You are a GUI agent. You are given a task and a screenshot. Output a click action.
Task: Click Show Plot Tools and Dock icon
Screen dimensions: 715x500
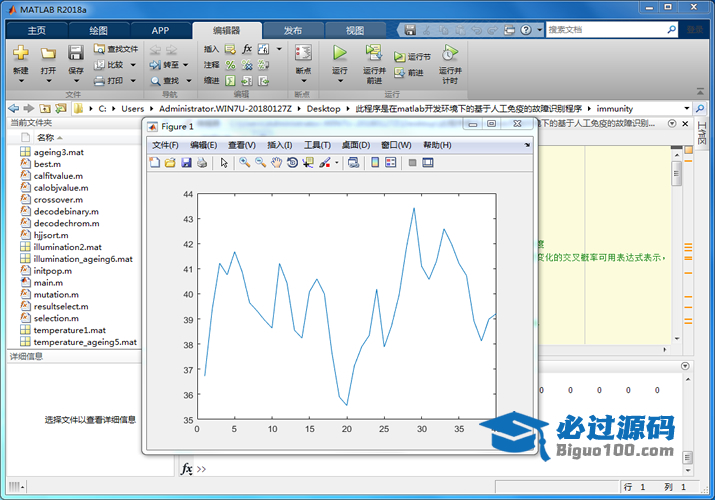[x=428, y=163]
